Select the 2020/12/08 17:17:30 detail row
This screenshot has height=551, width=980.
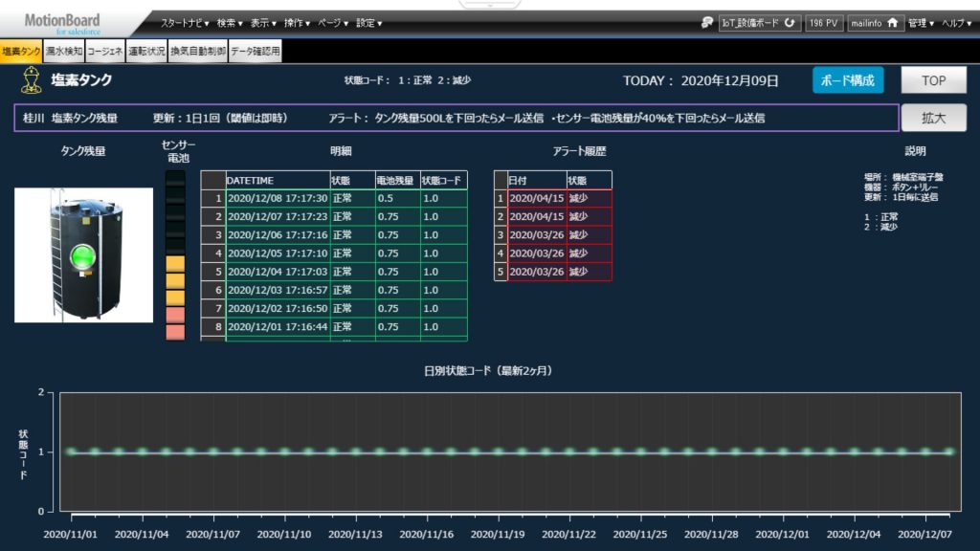(x=278, y=198)
